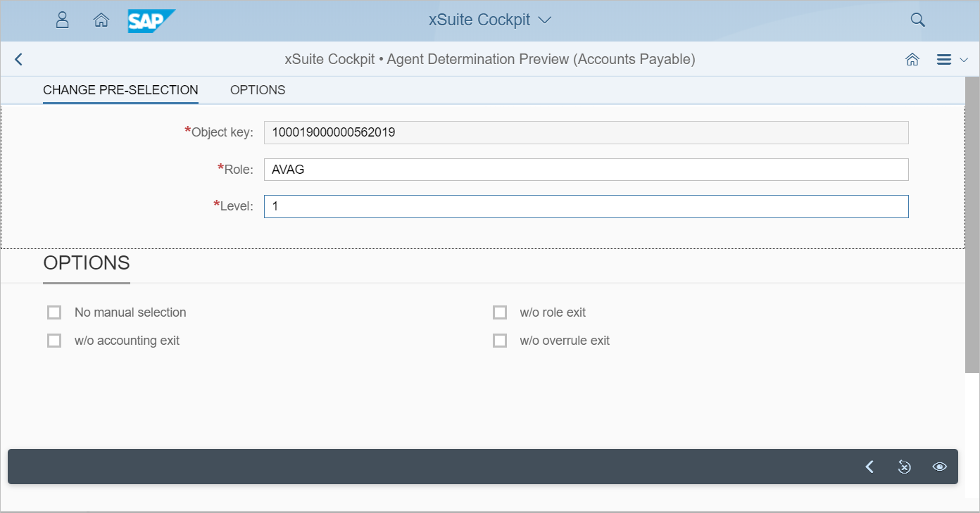This screenshot has height=513, width=980.
Task: Focus the Level input field
Action: pyautogui.click(x=586, y=206)
